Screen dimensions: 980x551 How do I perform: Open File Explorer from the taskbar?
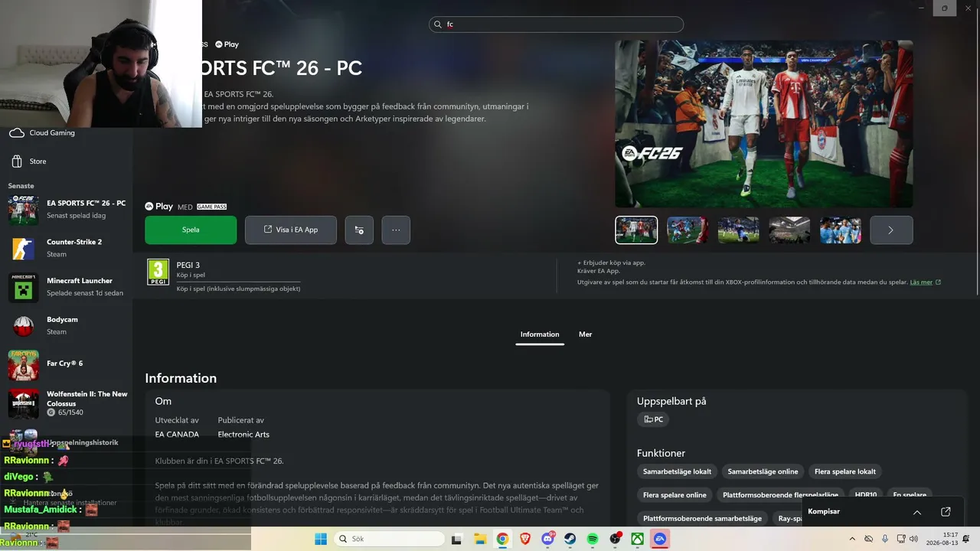click(x=479, y=539)
